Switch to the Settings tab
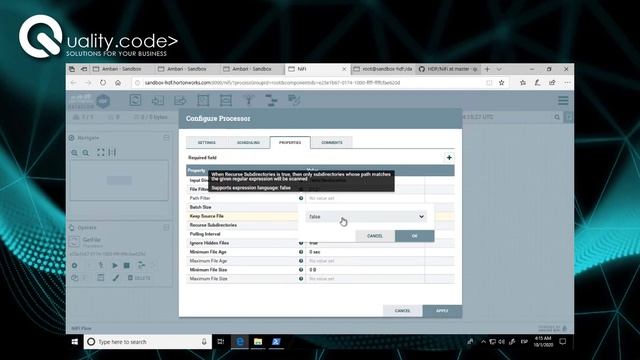Screen dimensions: 640x360 coord(207,142)
